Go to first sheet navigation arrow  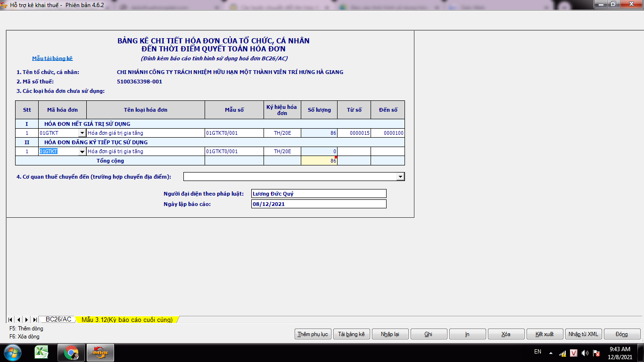tap(10, 320)
